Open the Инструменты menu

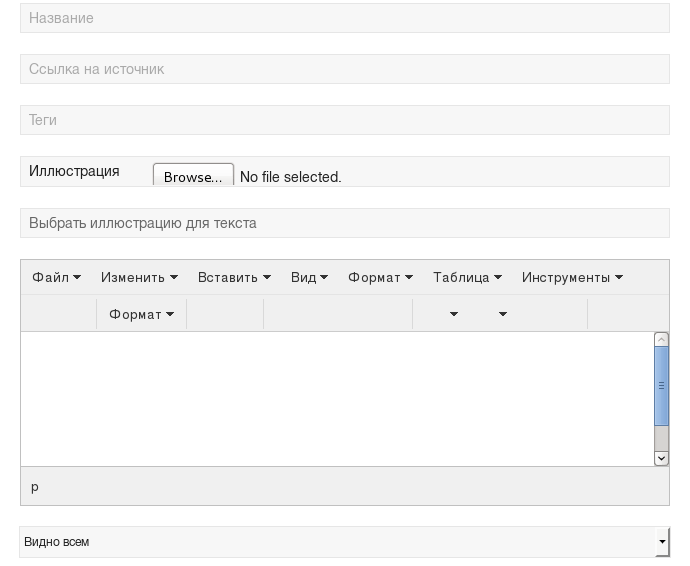572,277
